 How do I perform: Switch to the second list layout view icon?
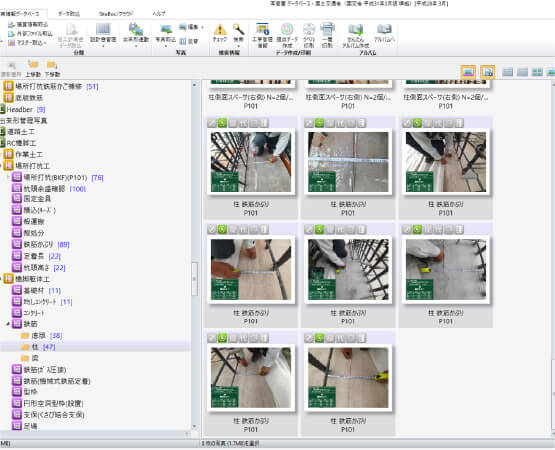522,72
